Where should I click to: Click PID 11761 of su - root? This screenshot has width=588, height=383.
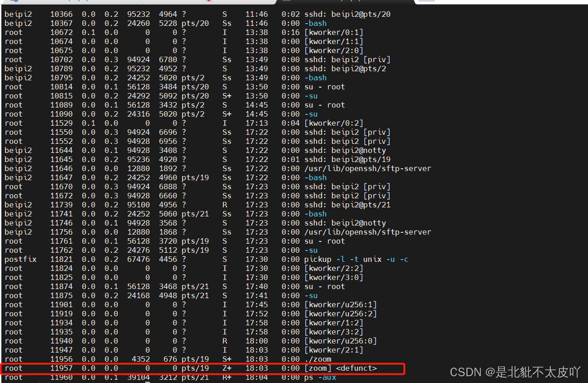click(x=61, y=241)
